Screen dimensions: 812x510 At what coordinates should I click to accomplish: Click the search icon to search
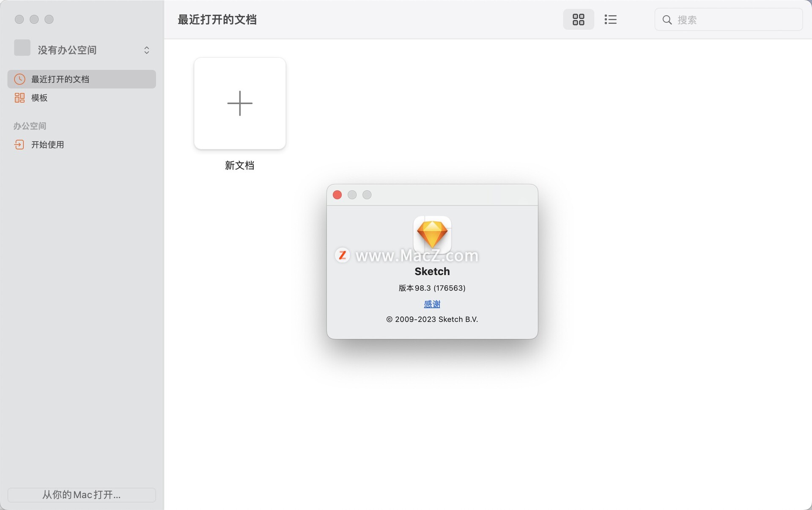point(667,19)
